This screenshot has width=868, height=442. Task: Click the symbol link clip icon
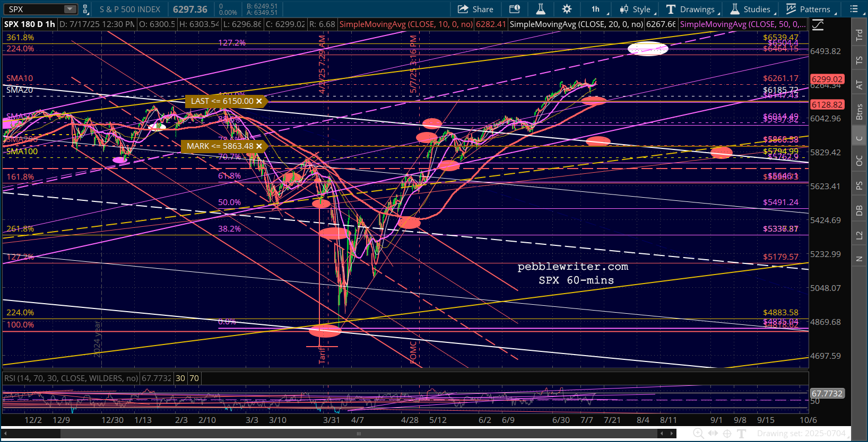point(85,9)
